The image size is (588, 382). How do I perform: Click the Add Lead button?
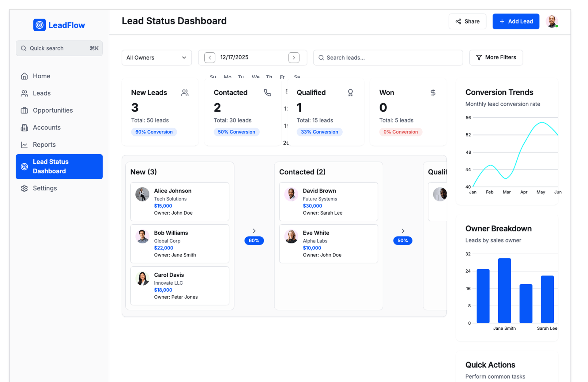coord(516,21)
